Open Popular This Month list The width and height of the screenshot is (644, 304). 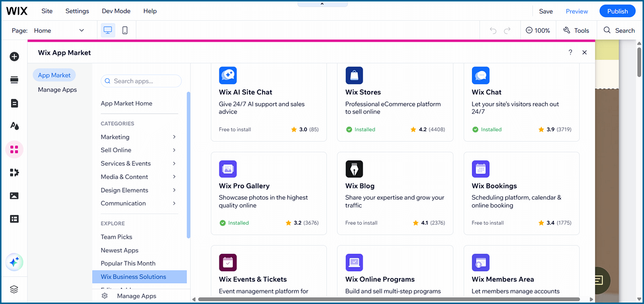click(128, 263)
